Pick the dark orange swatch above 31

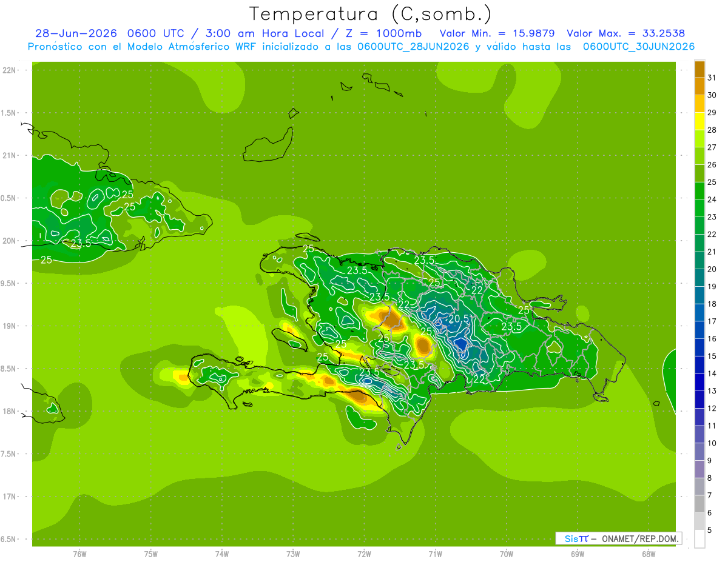[699, 70]
